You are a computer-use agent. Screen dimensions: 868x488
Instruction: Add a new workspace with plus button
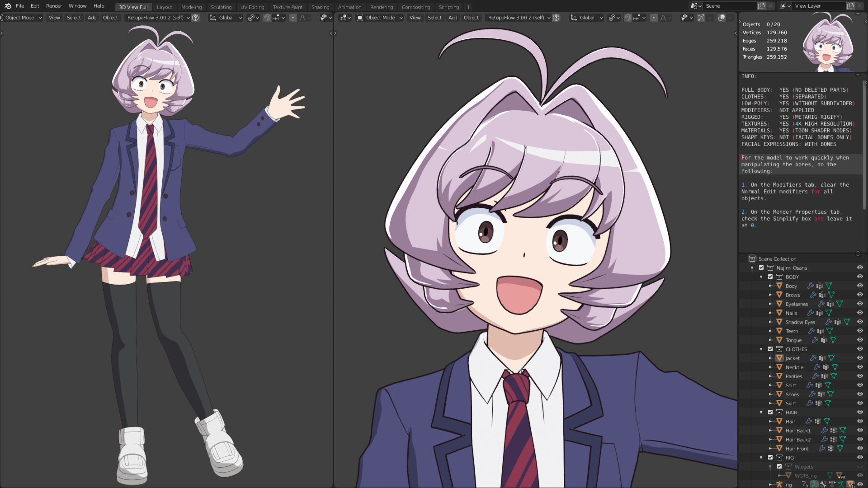(x=468, y=7)
